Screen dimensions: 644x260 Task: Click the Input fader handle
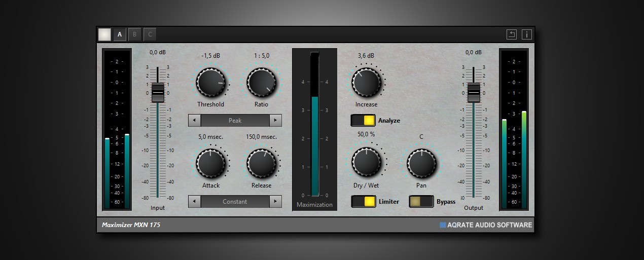[158, 92]
